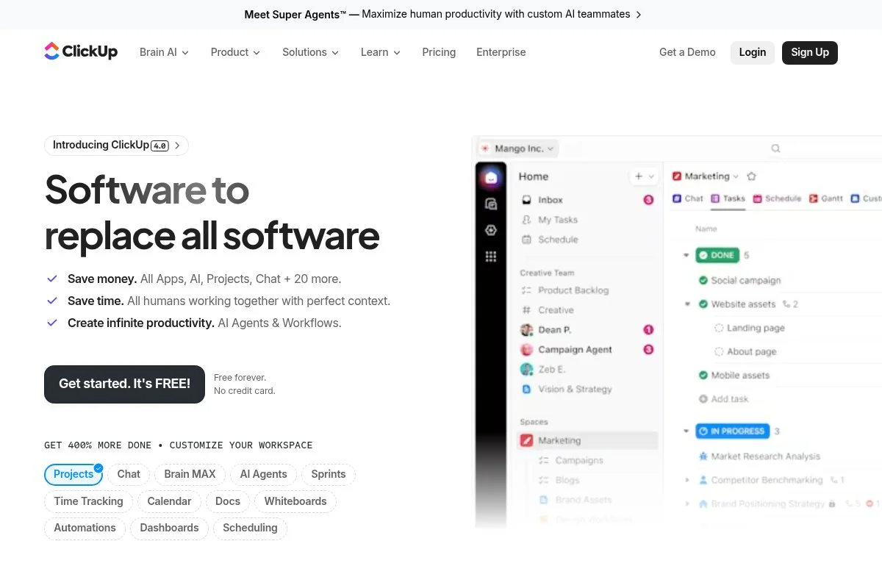Select the Goals icon in the left rail
Viewport: 882px width, 588px height.
click(x=491, y=230)
